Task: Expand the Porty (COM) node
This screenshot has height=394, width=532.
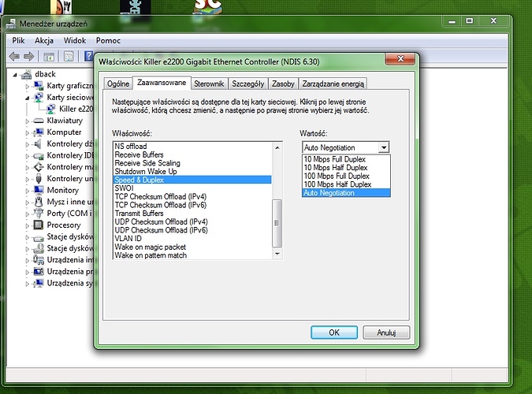Action: click(x=28, y=214)
